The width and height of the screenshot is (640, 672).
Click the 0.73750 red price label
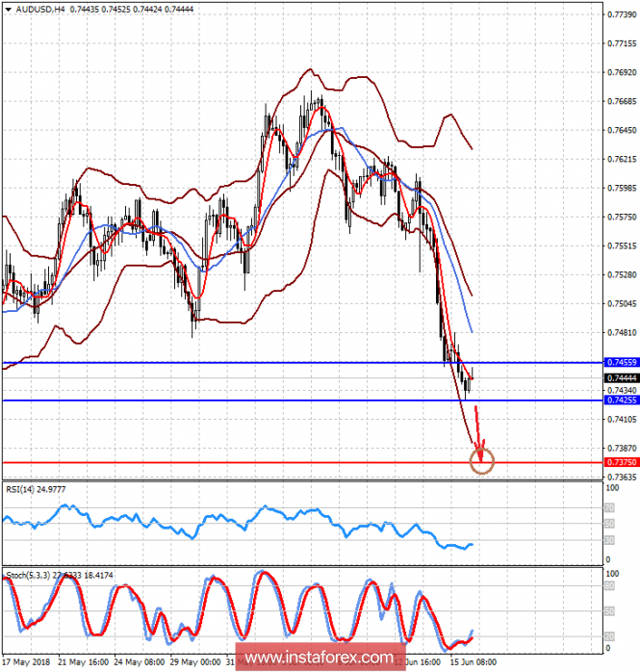(x=620, y=463)
